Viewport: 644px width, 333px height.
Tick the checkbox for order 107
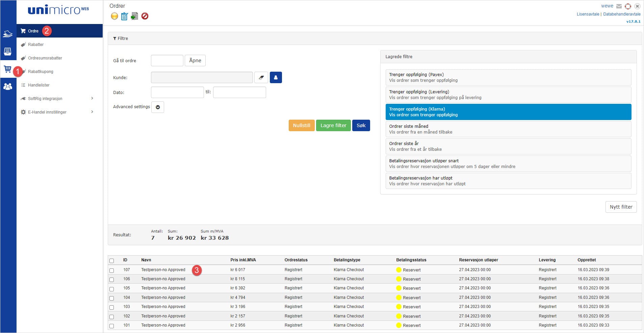point(112,270)
